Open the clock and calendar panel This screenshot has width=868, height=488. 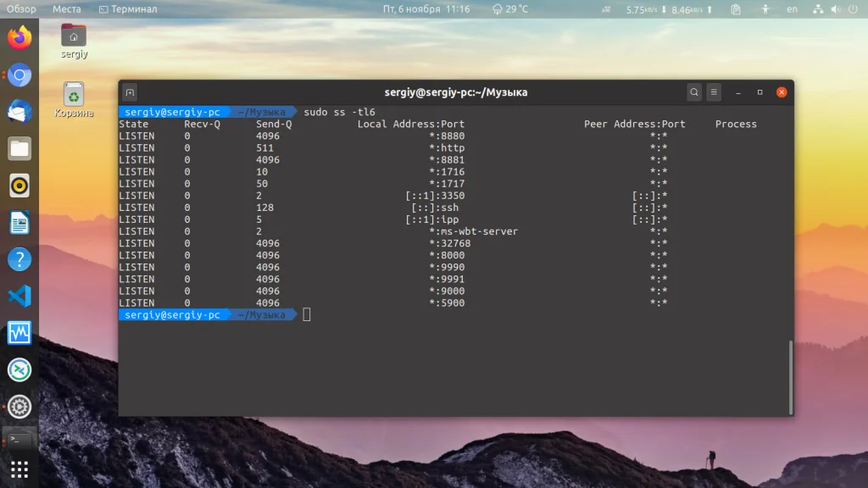426,9
